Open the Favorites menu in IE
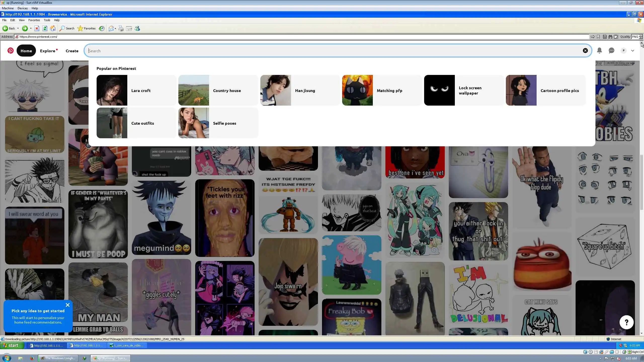This screenshot has width=644, height=362. click(x=34, y=20)
